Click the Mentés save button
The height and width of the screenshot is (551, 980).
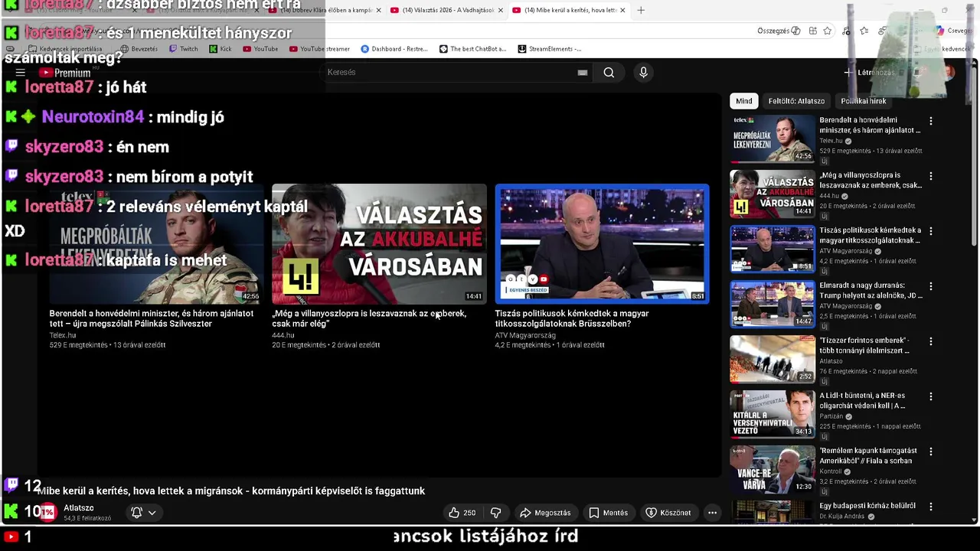[608, 513]
